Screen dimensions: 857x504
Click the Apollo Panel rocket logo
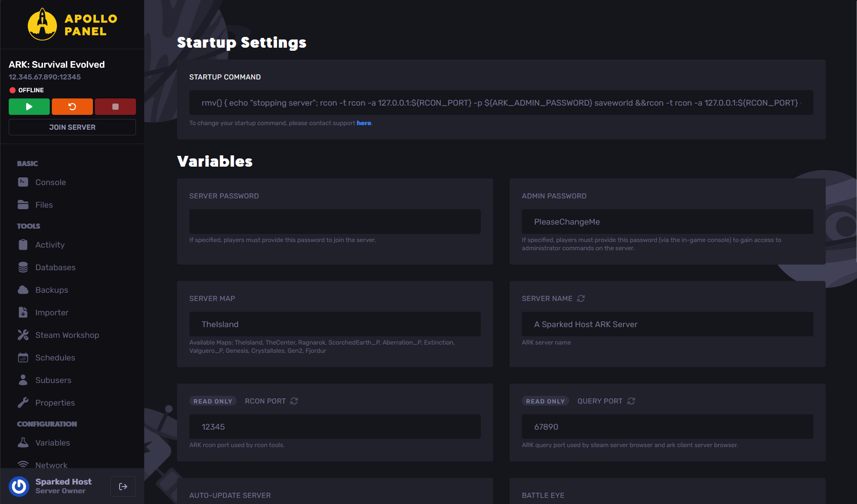click(x=42, y=25)
